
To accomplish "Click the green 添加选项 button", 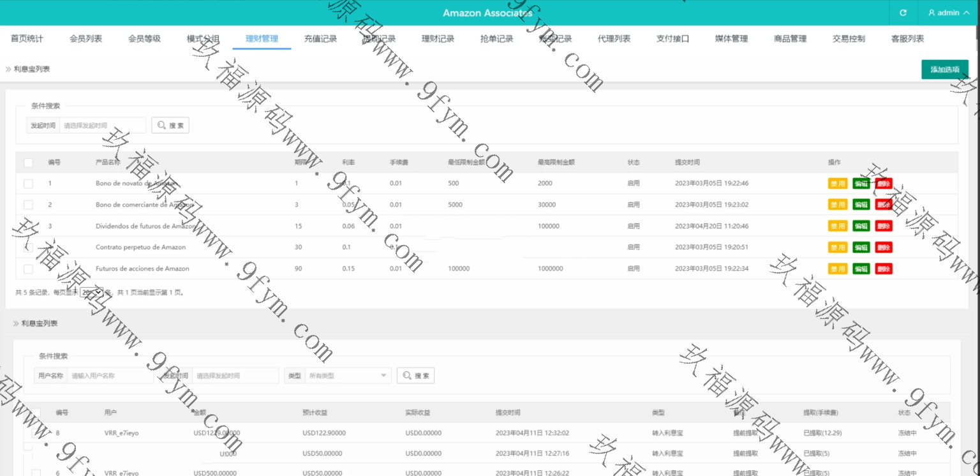I will coord(944,70).
